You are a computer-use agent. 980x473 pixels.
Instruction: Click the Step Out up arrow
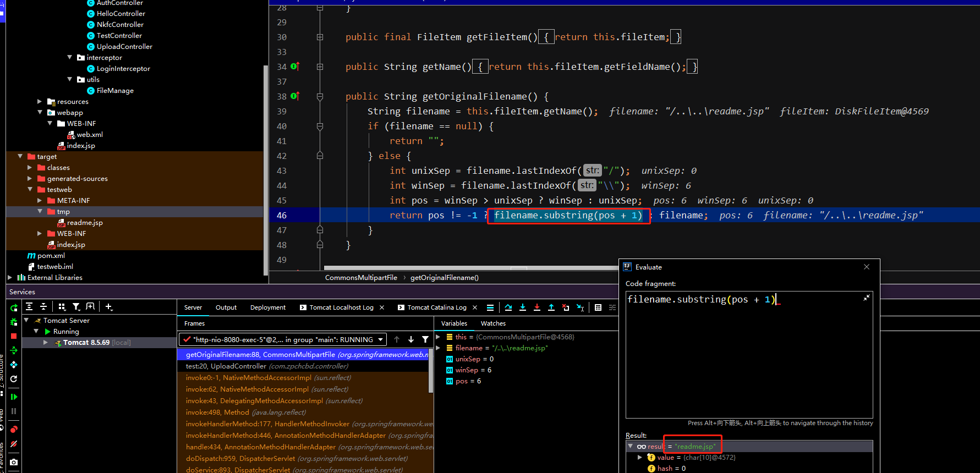551,307
